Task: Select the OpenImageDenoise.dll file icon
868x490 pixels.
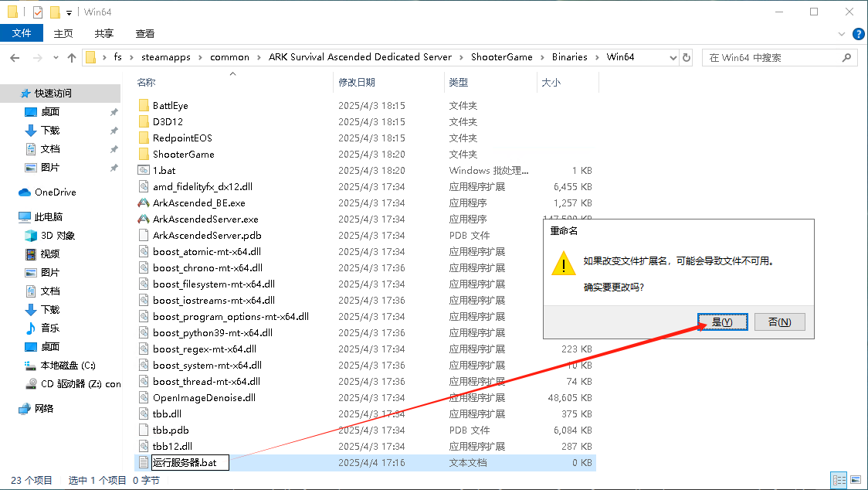Action: pyautogui.click(x=144, y=397)
